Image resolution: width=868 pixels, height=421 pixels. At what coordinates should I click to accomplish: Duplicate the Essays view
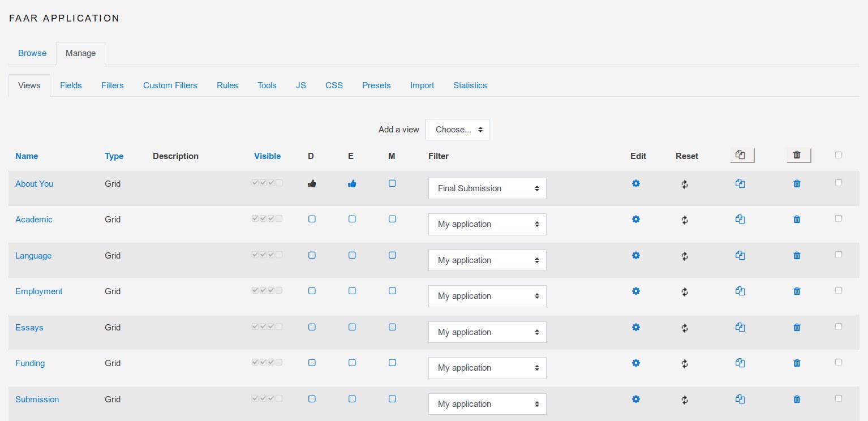[740, 327]
